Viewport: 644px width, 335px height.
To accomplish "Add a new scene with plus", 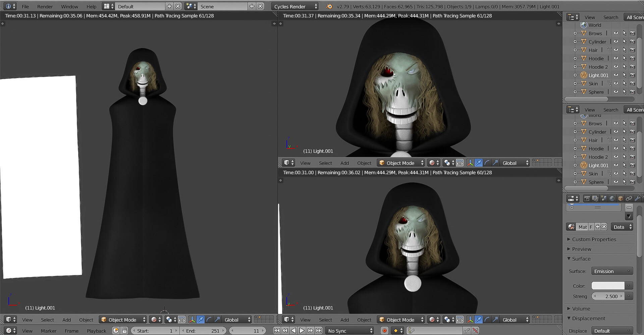I will pyautogui.click(x=252, y=6).
